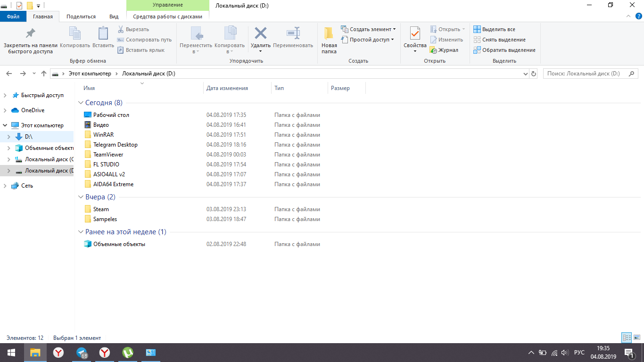Click Pin to Quick access icon
The image size is (644, 362).
[x=31, y=33]
